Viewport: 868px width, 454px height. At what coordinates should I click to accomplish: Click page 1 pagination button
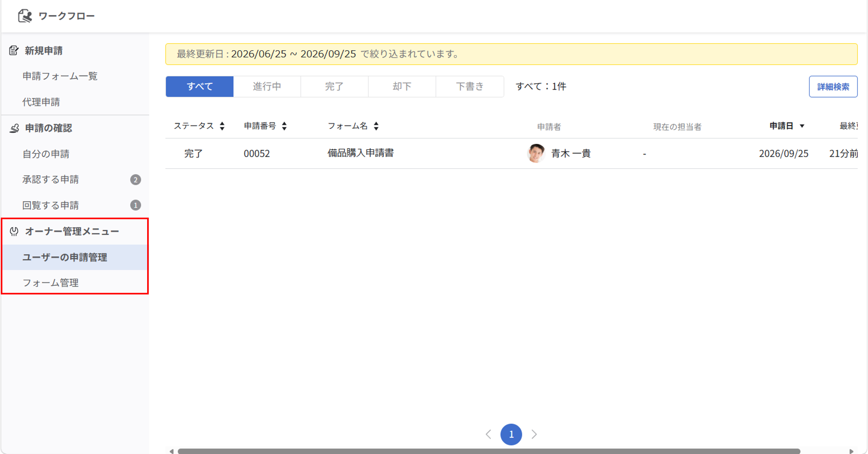[511, 434]
